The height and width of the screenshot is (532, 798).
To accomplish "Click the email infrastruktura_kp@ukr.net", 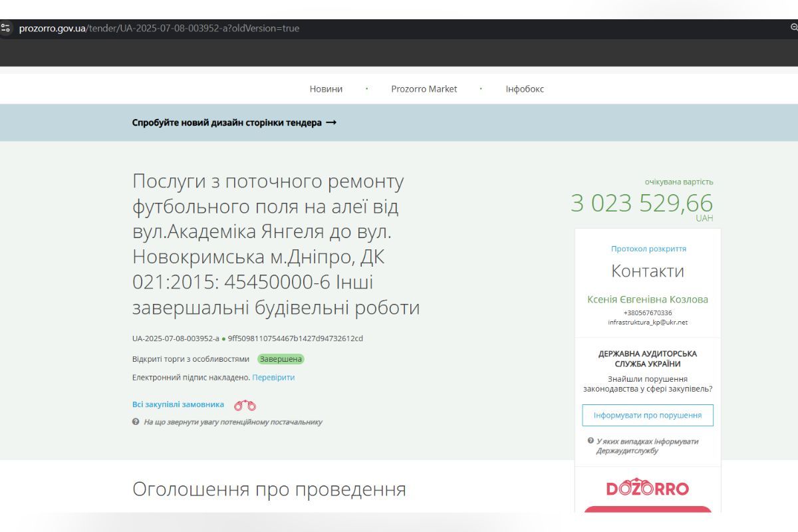I will (x=648, y=322).
